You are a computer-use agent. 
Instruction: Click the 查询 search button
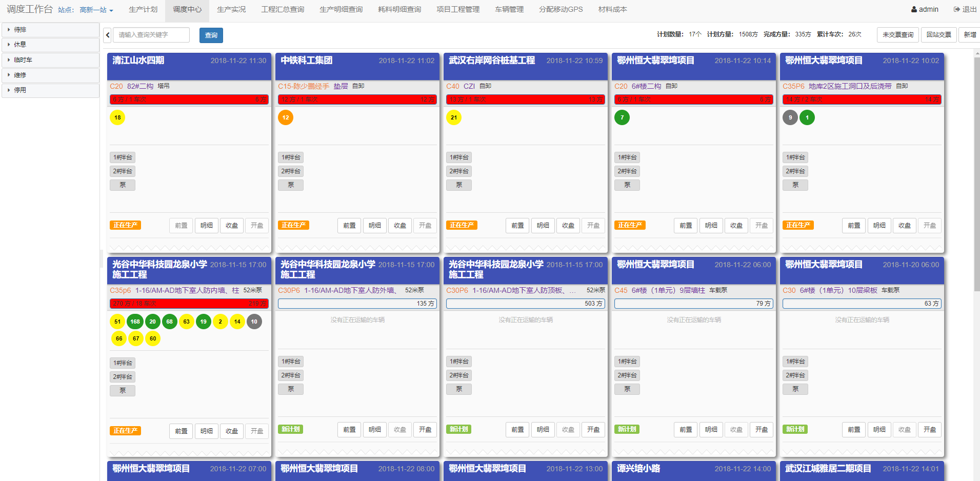[211, 35]
